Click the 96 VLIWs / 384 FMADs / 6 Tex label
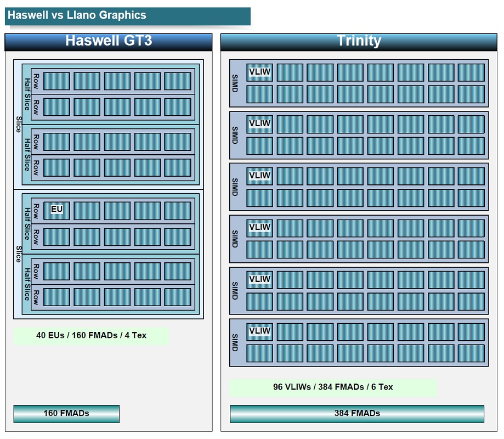504x439 pixels. pos(332,387)
